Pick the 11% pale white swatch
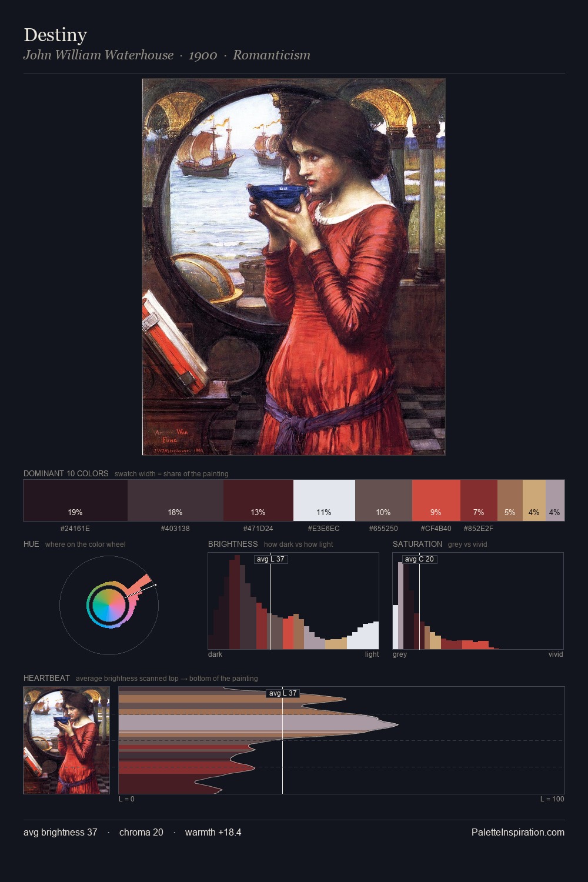The height and width of the screenshot is (882, 588). (x=324, y=500)
